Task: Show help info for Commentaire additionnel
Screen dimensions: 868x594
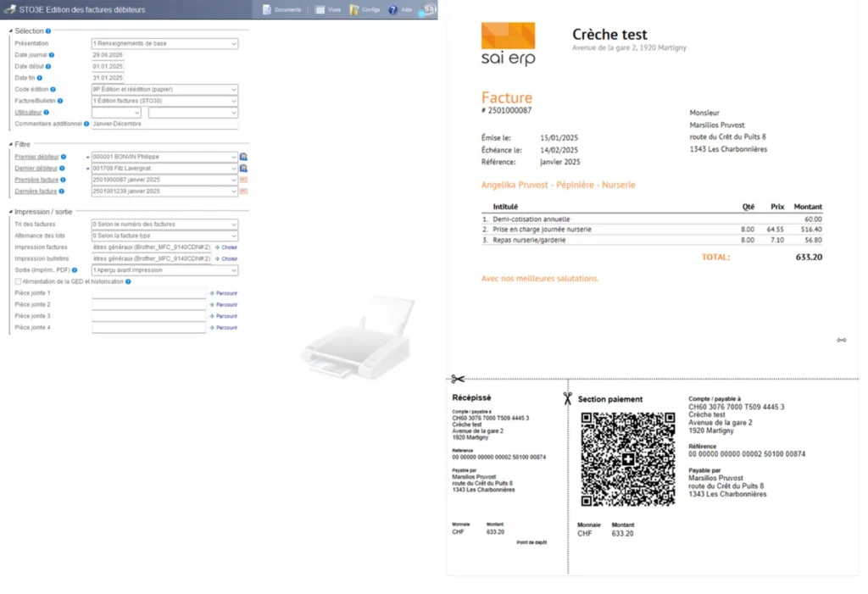Action: pos(86,124)
